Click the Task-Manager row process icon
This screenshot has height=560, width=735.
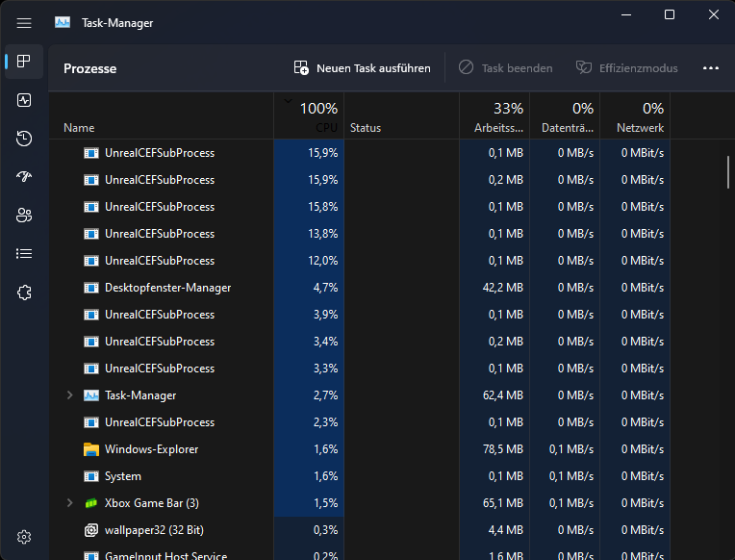(x=91, y=395)
